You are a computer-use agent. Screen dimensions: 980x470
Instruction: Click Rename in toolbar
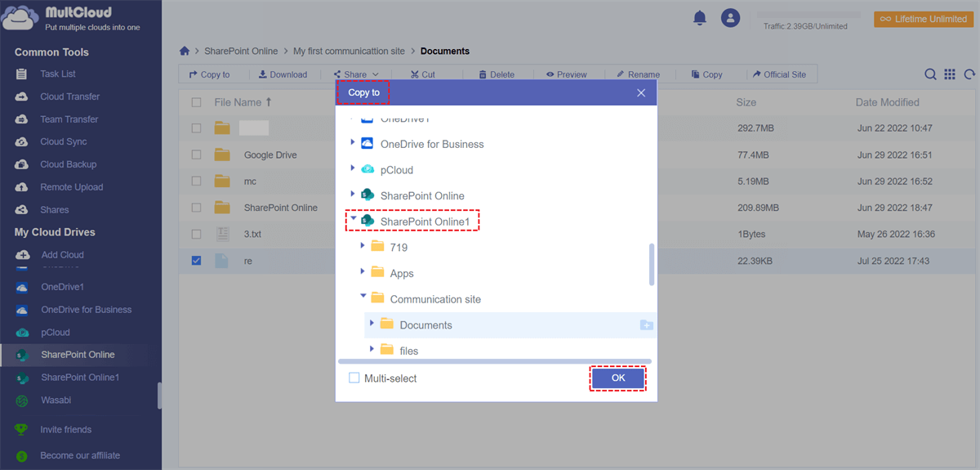coord(638,74)
